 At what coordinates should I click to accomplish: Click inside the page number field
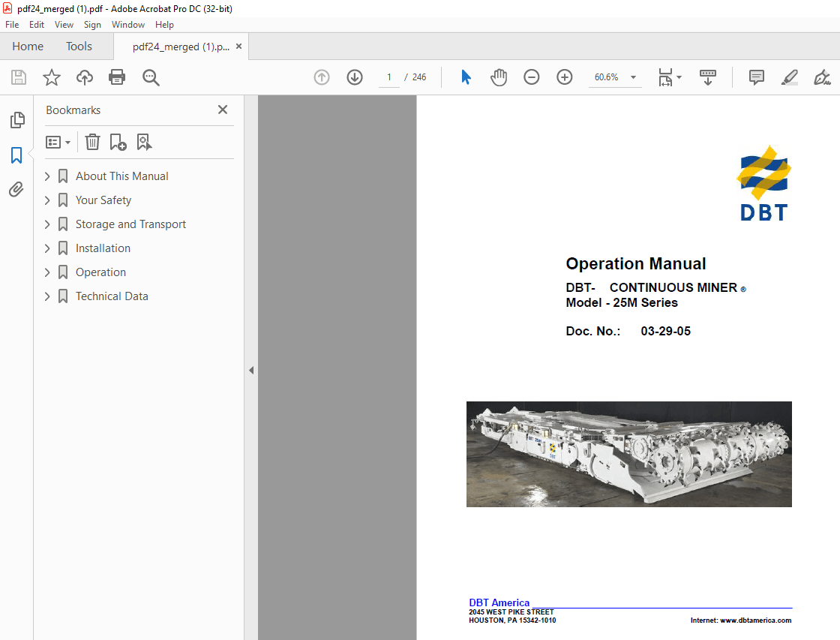click(x=388, y=77)
